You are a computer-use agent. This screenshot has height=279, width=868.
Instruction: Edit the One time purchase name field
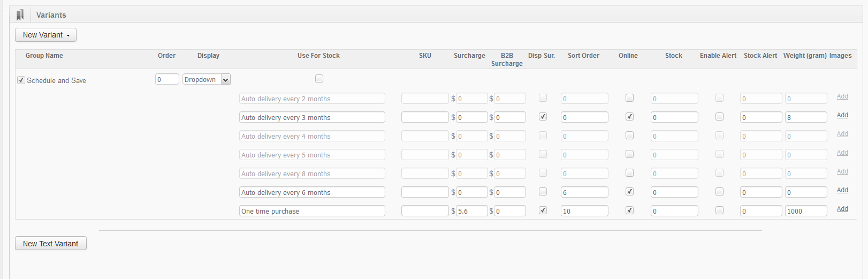(x=312, y=211)
